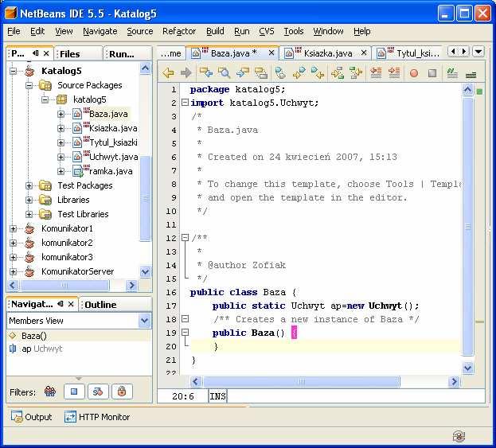
Task: Open the editor tab list dropdown arrow
Action: (x=478, y=51)
